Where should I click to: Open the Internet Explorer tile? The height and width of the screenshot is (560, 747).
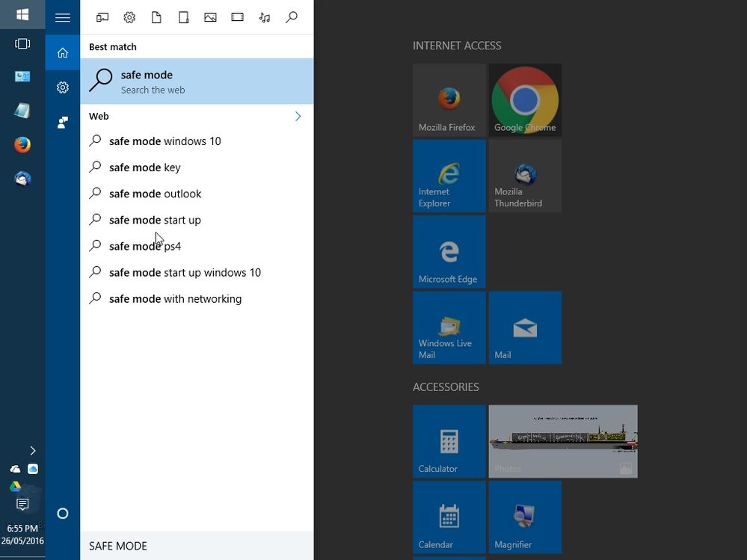pyautogui.click(x=449, y=176)
